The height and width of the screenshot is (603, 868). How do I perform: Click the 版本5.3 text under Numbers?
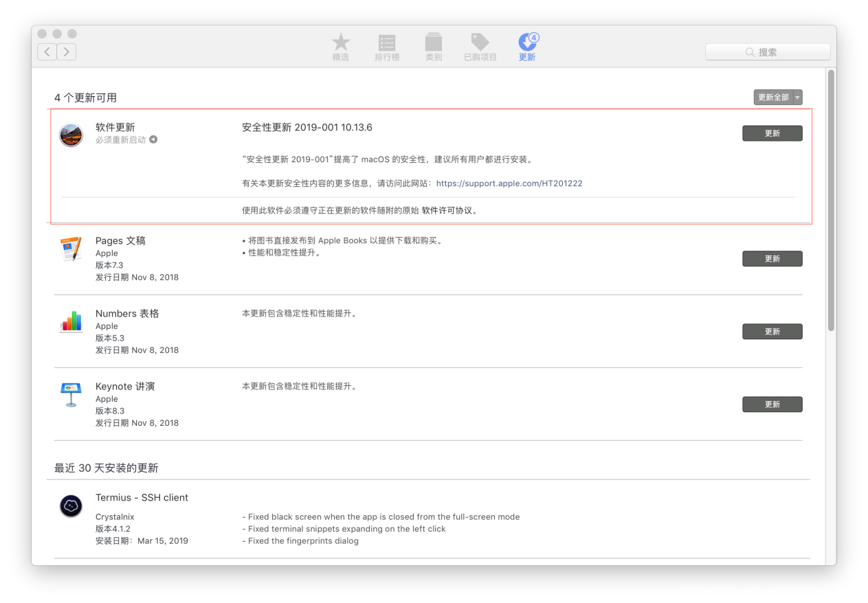point(109,338)
